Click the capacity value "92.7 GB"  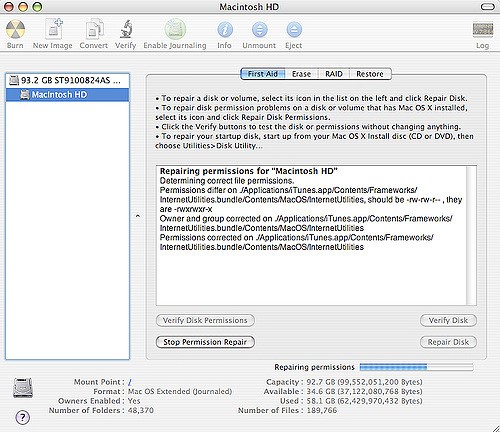[x=320, y=382]
